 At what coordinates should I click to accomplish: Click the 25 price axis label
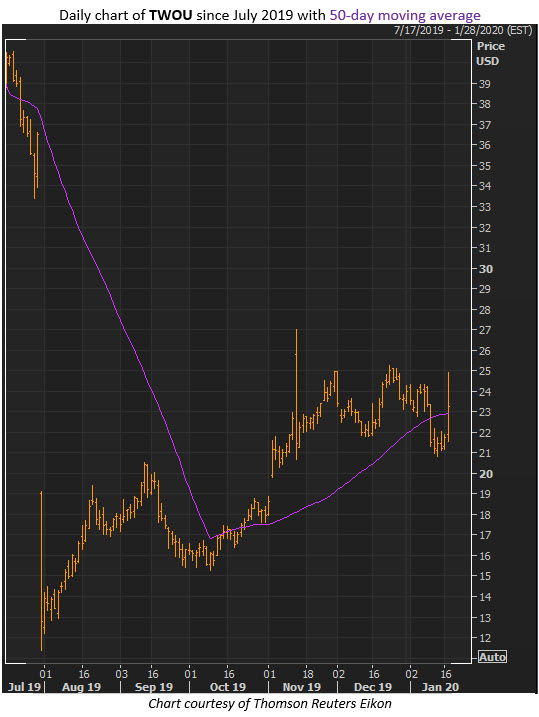(x=485, y=371)
